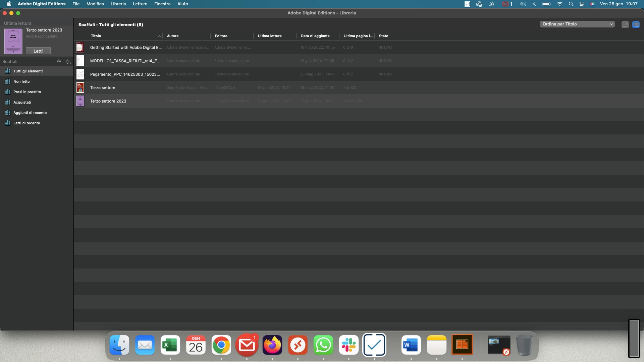Select Aggiunti di recente bookshelf icon
Screen dimensions: 644x362
(8, 113)
